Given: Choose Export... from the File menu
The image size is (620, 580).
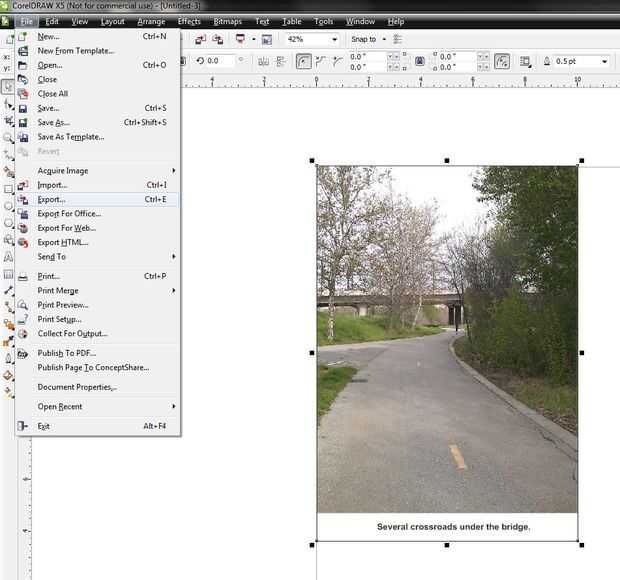Looking at the screenshot, I should click(x=97, y=199).
